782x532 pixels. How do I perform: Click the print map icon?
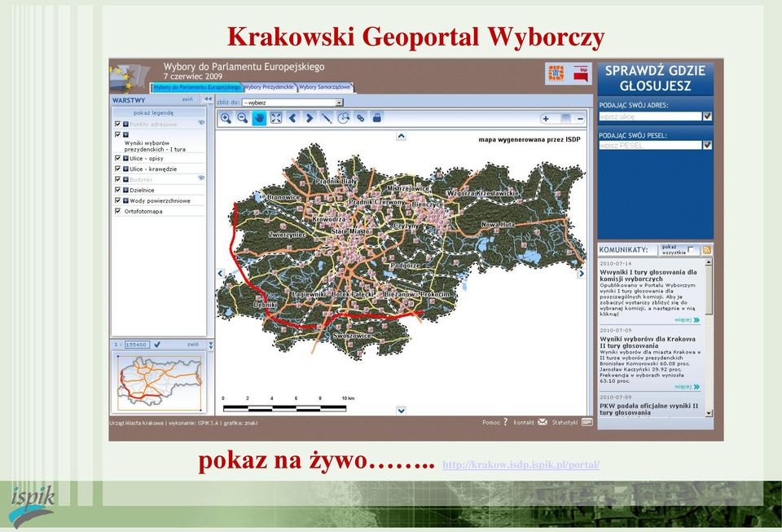click(x=377, y=118)
